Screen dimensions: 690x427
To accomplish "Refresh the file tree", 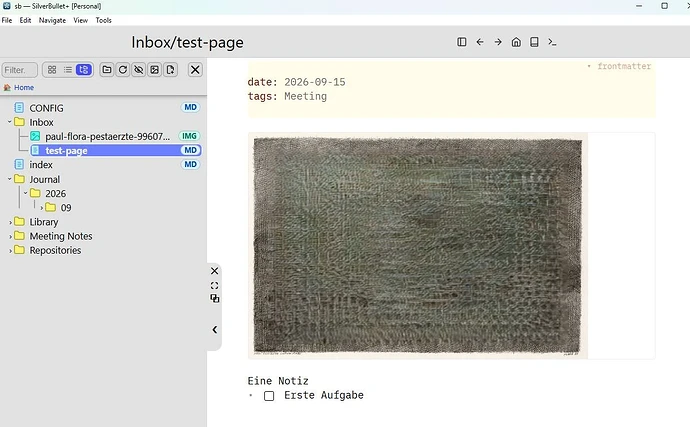I will [123, 70].
